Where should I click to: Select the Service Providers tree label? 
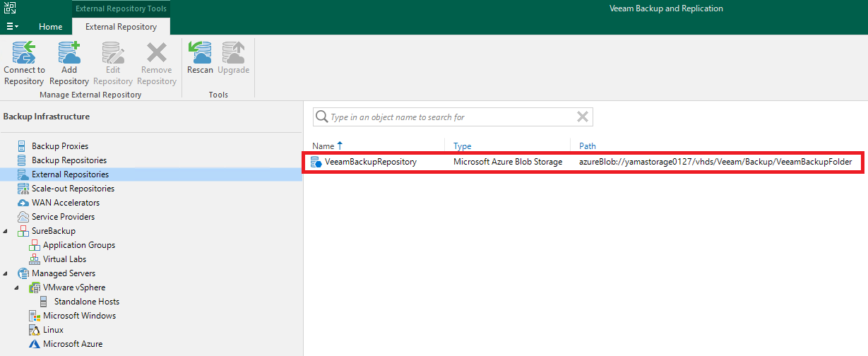click(63, 217)
